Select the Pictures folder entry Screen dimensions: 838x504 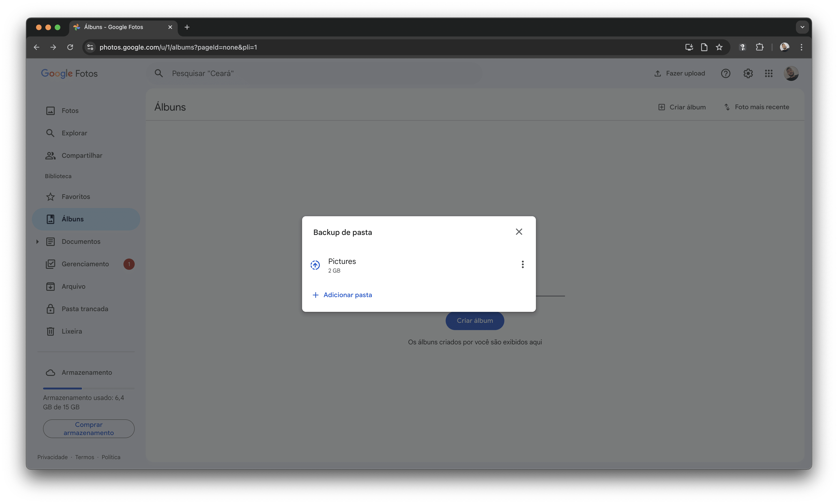coord(419,265)
